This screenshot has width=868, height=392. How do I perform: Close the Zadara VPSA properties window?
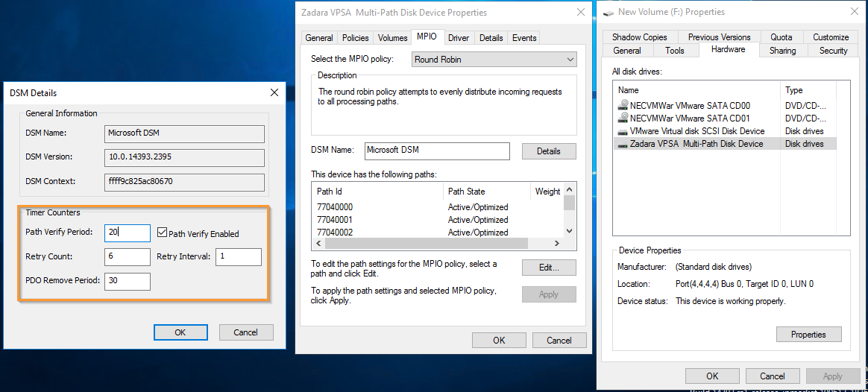tap(580, 12)
